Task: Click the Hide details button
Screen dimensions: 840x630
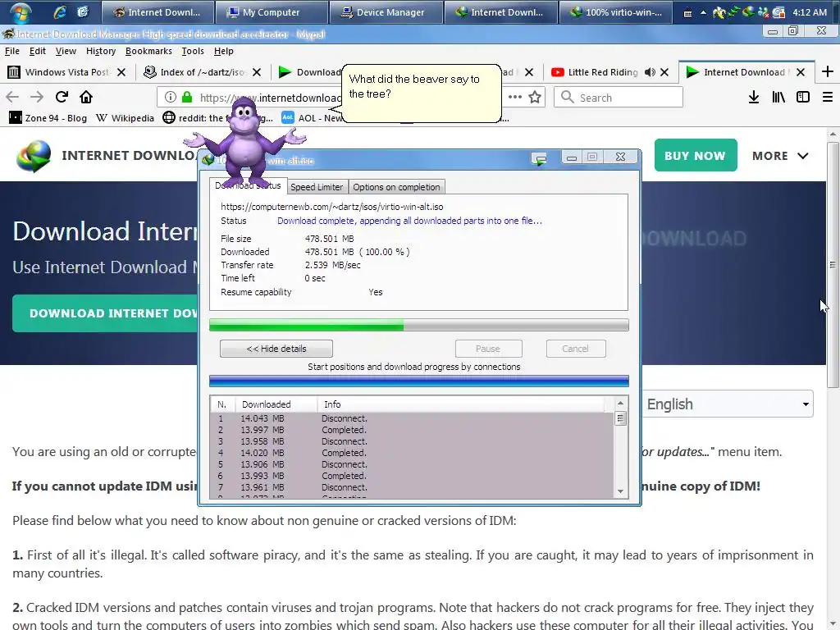Action: point(276,349)
